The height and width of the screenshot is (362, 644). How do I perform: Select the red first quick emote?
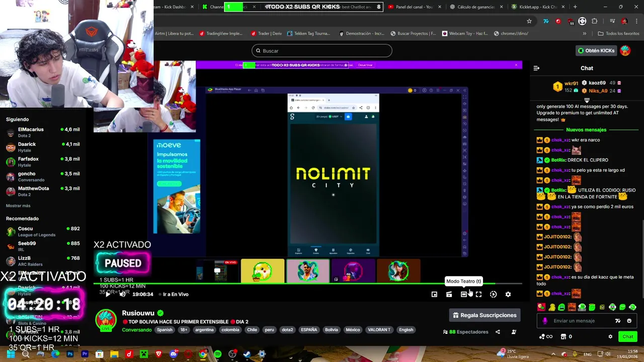[x=541, y=307]
